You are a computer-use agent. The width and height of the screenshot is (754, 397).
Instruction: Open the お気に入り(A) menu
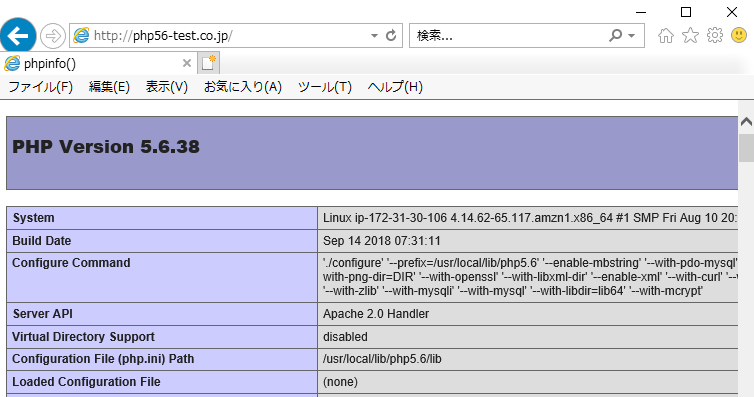click(243, 87)
